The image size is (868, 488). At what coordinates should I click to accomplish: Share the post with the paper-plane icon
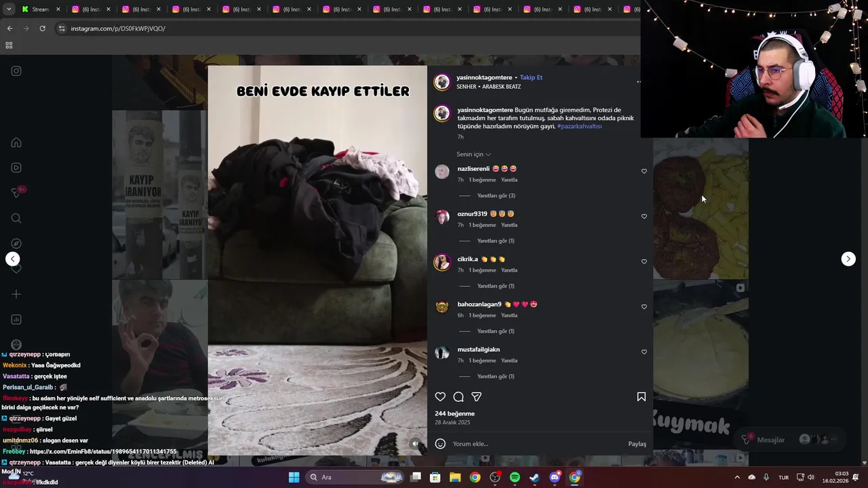476,396
